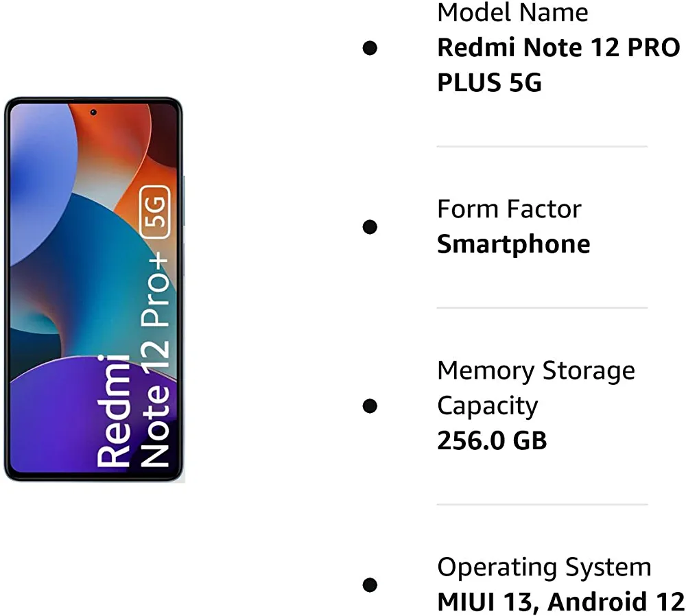Click the Redmi phone product image

(x=94, y=288)
